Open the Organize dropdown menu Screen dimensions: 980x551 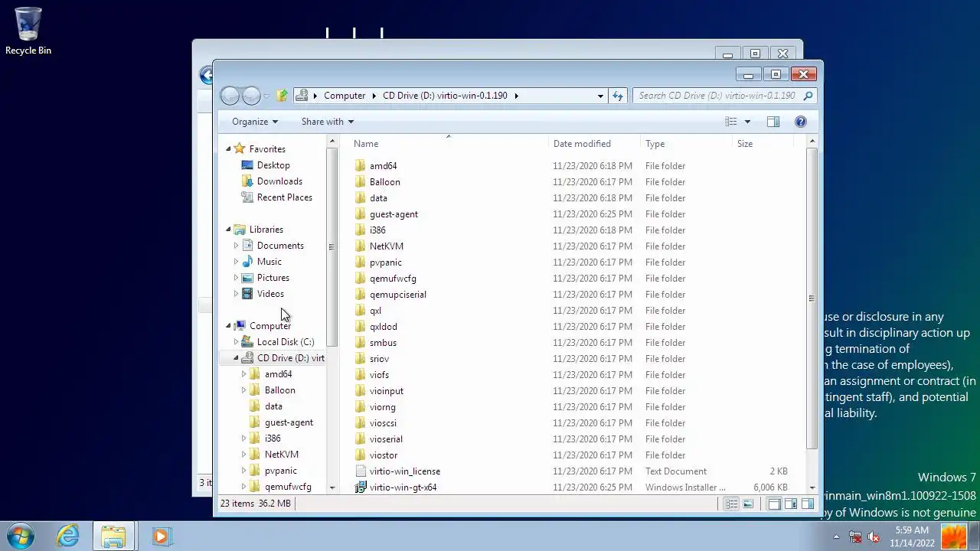tap(255, 122)
